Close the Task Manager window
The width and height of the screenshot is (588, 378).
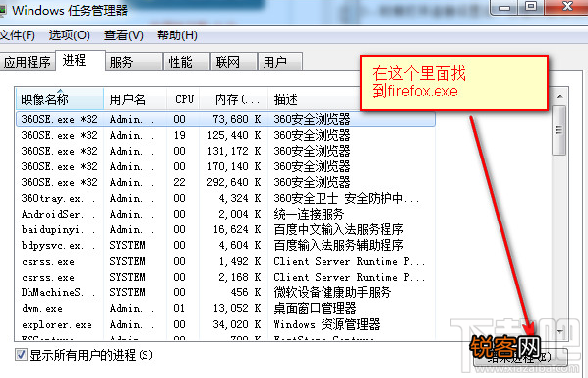click(x=567, y=7)
